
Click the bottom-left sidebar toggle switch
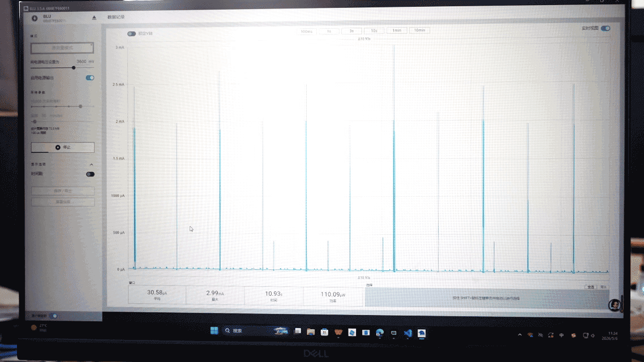click(53, 316)
